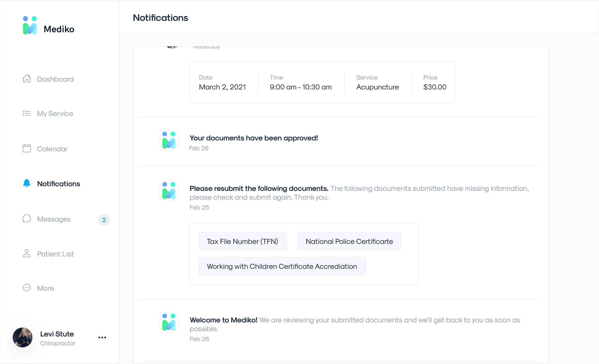The width and height of the screenshot is (599, 364).
Task: Click the Dashboard home icon
Action: click(27, 79)
